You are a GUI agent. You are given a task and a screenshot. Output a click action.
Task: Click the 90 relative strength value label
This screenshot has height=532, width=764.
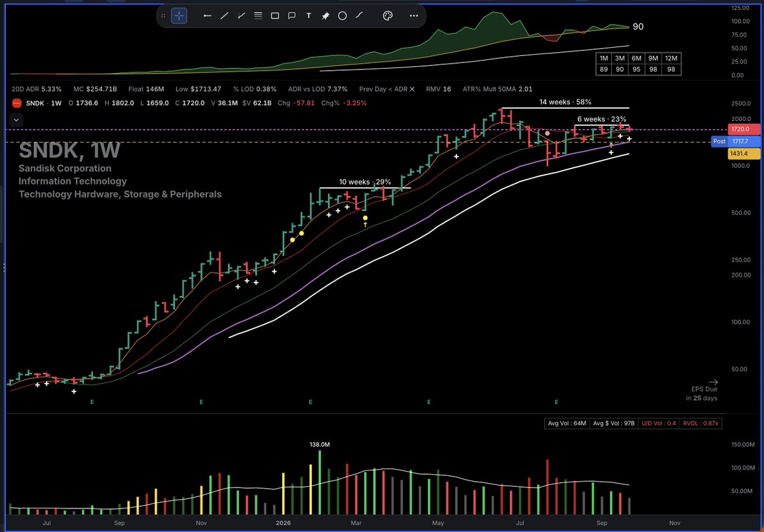[637, 27]
